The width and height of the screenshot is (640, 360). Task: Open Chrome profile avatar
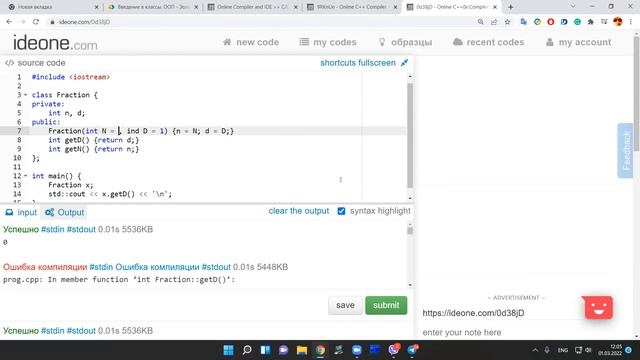pyautogui.click(x=618, y=22)
